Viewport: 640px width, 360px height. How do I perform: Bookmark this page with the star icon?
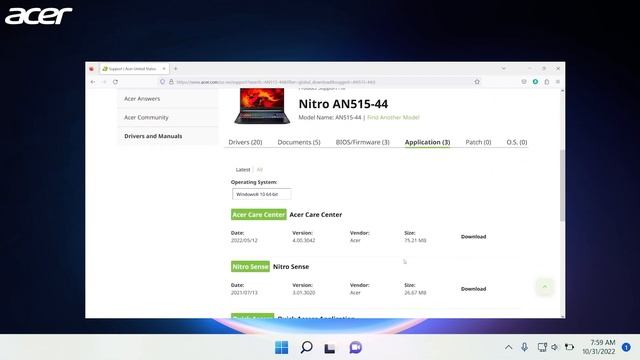pyautogui.click(x=477, y=82)
